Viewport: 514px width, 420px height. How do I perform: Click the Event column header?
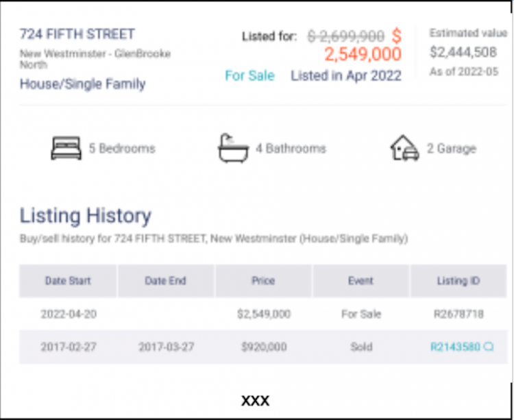point(360,281)
